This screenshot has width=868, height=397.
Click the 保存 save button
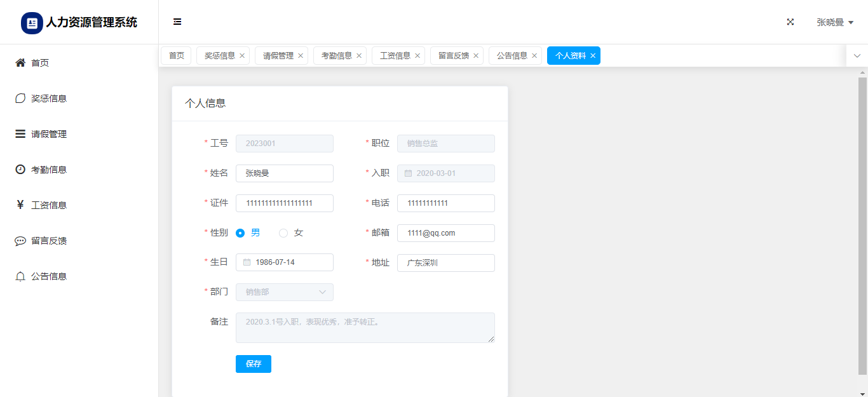tap(253, 364)
